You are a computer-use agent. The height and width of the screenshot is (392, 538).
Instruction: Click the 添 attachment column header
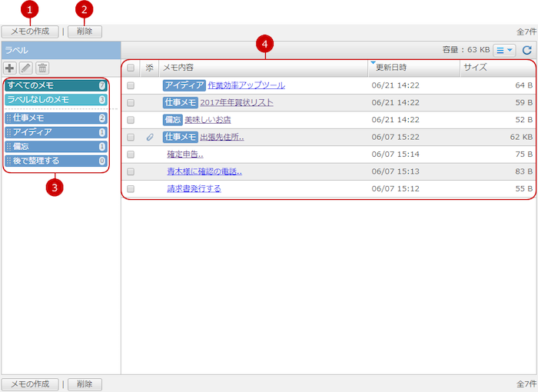150,68
